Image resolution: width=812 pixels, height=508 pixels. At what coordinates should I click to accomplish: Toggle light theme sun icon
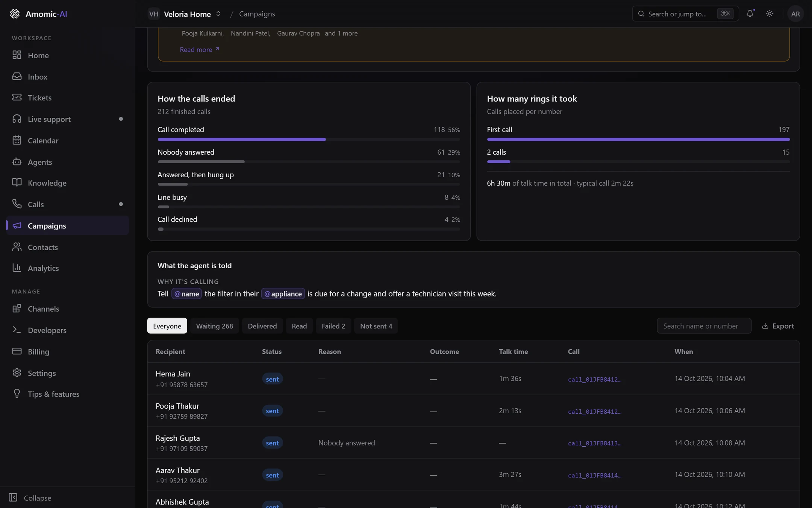pos(770,14)
